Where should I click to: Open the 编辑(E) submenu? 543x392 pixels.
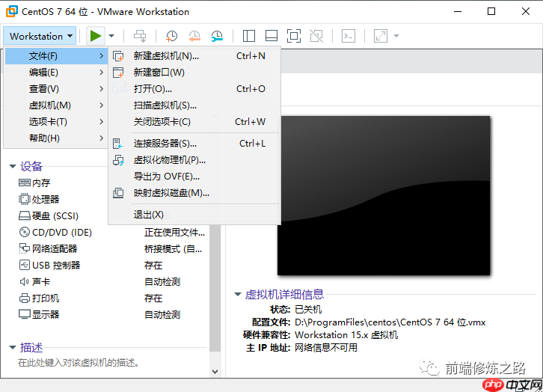(x=55, y=73)
